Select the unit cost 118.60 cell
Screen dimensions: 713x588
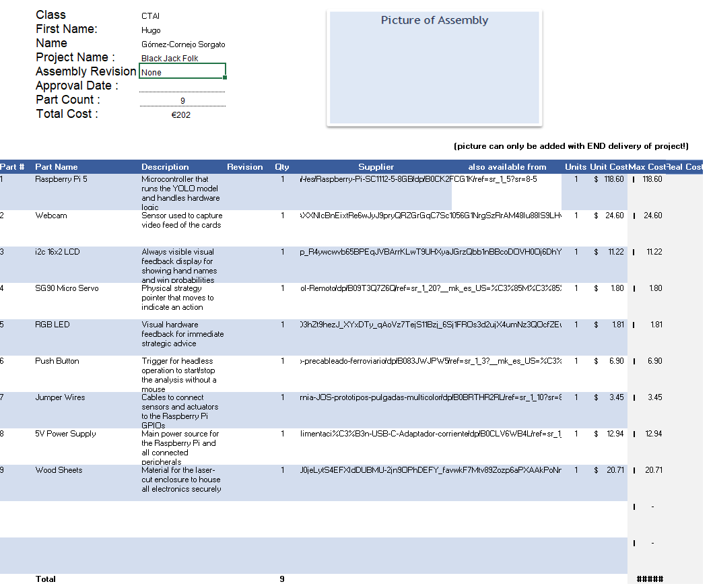tap(609, 179)
